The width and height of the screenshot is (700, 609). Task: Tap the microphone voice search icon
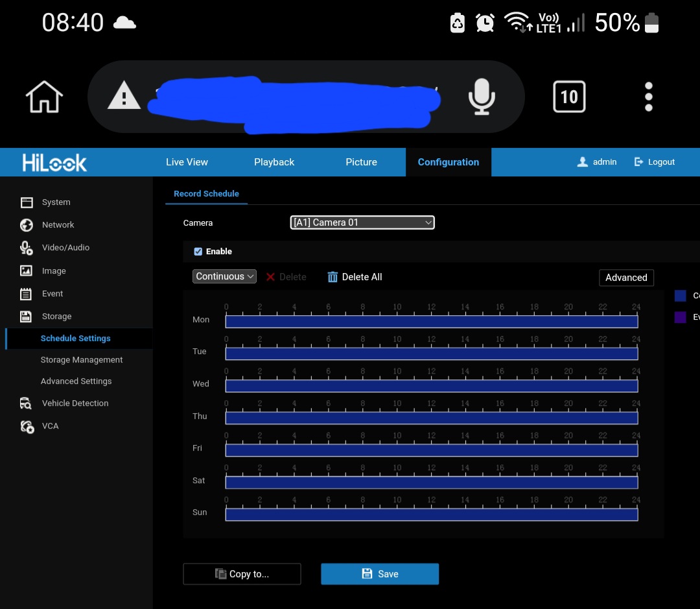coord(481,97)
